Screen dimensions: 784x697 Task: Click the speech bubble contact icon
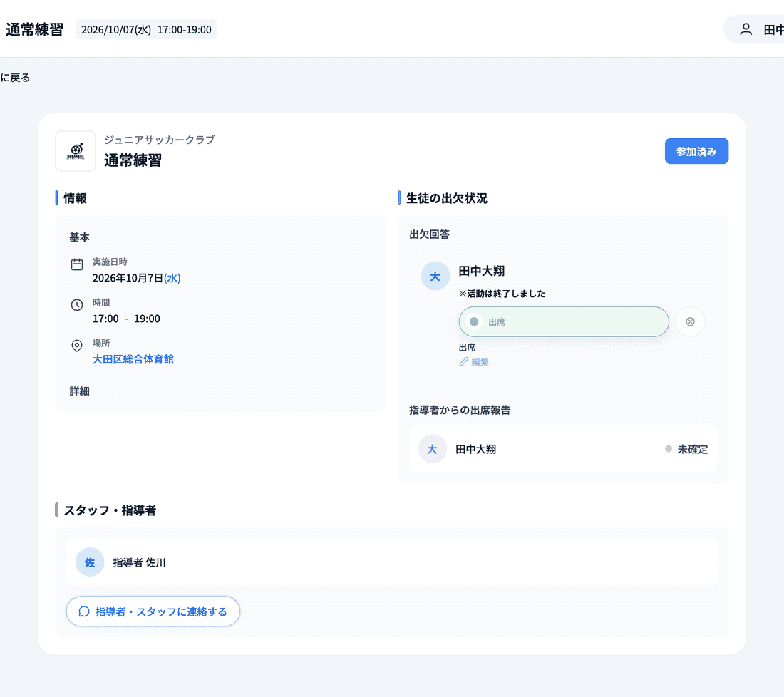(x=84, y=611)
